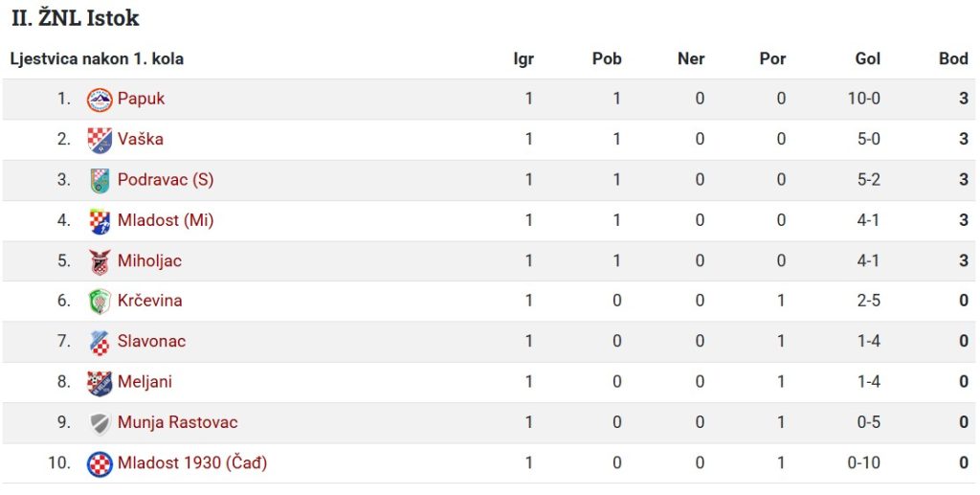980x495 pixels.
Task: Open the Munja Rastovac team link
Action: click(177, 422)
